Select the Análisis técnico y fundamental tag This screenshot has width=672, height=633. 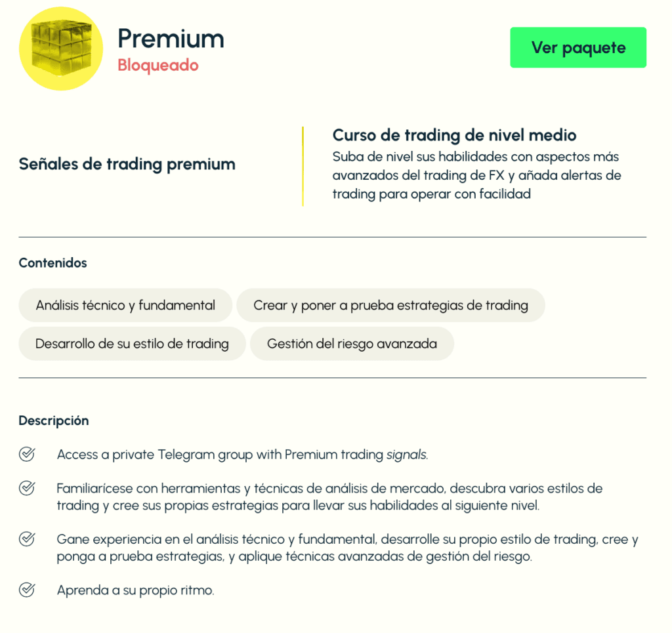125,305
